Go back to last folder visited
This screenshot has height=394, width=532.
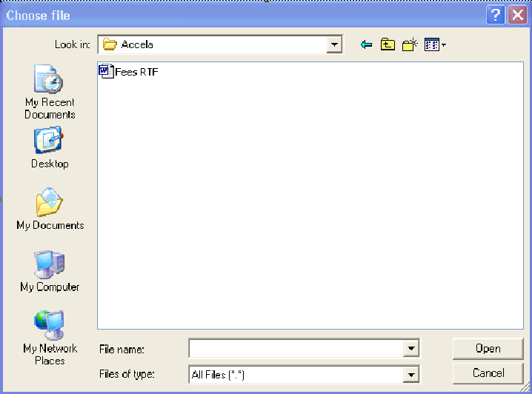tap(366, 45)
